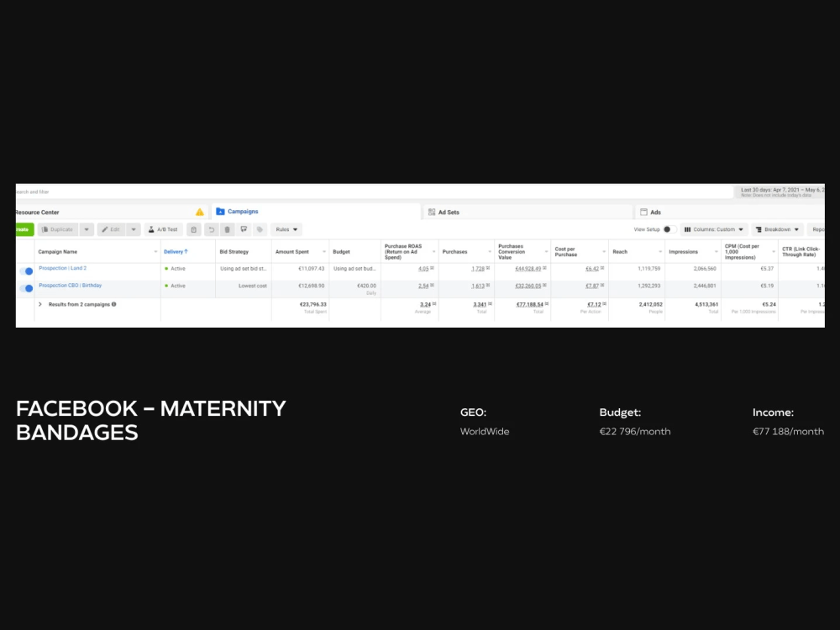Click the attribution icon next to ROAS 4.05
The width and height of the screenshot is (840, 630).
click(433, 269)
